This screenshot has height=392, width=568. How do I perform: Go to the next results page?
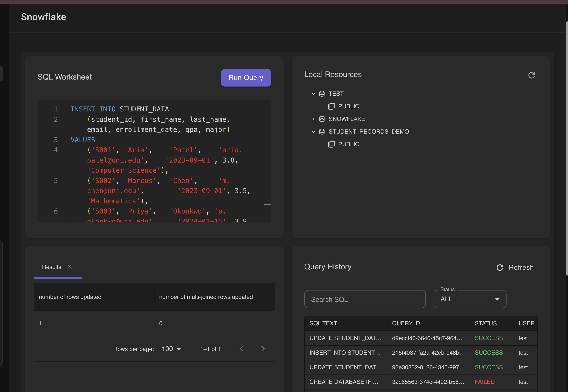point(263,349)
